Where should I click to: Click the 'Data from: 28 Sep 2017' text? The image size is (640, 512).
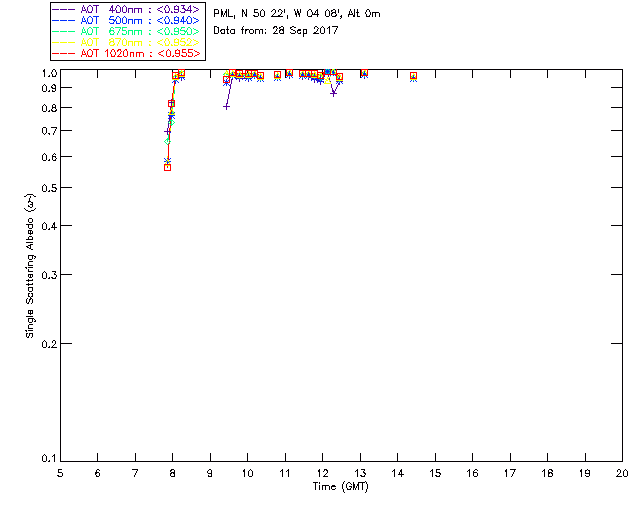point(276,31)
